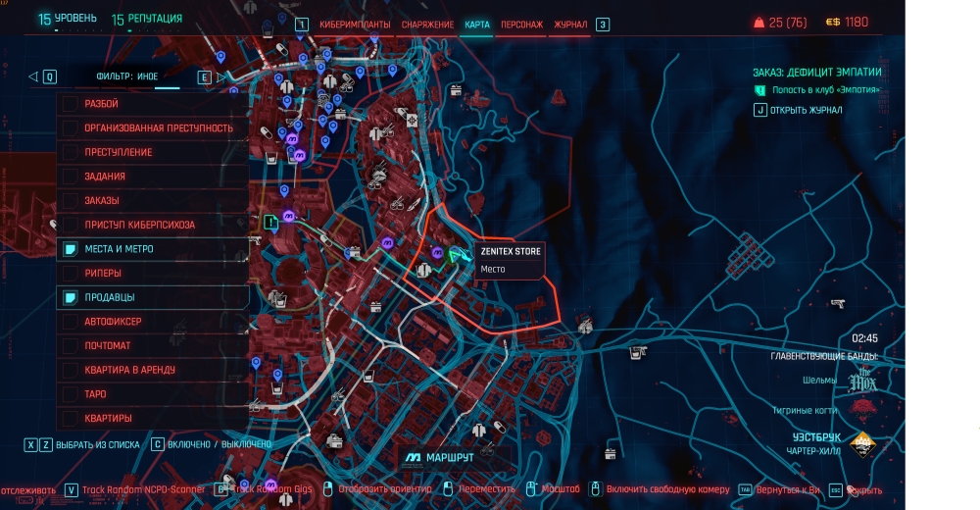980x510 pixels.
Task: Enable the Разбой filter checkbox
Action: [x=70, y=104]
